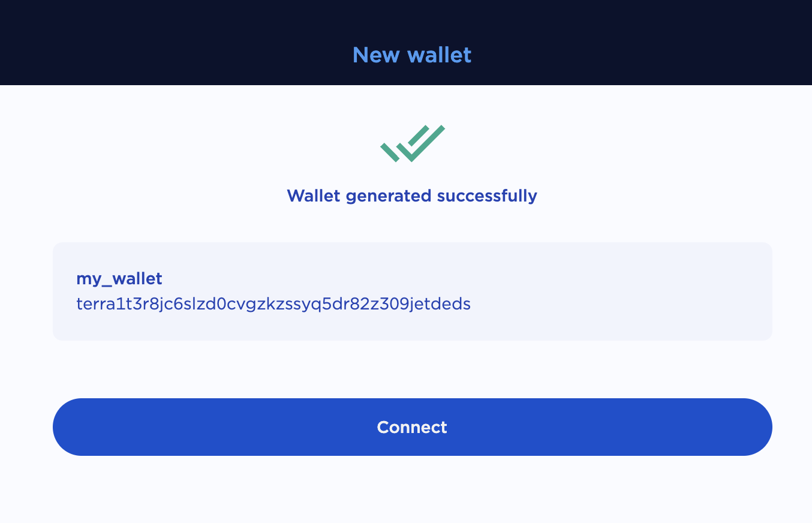
Task: Hit Connect to link my_wallet
Action: click(412, 427)
